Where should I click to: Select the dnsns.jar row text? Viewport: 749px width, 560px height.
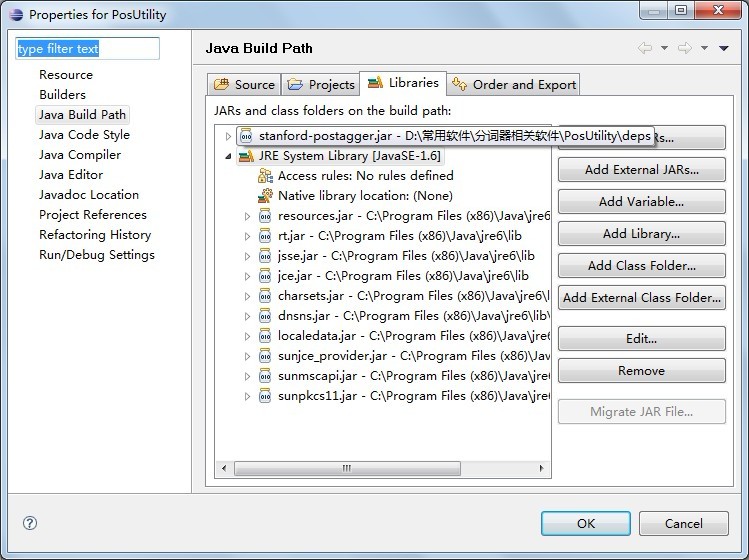click(x=414, y=316)
